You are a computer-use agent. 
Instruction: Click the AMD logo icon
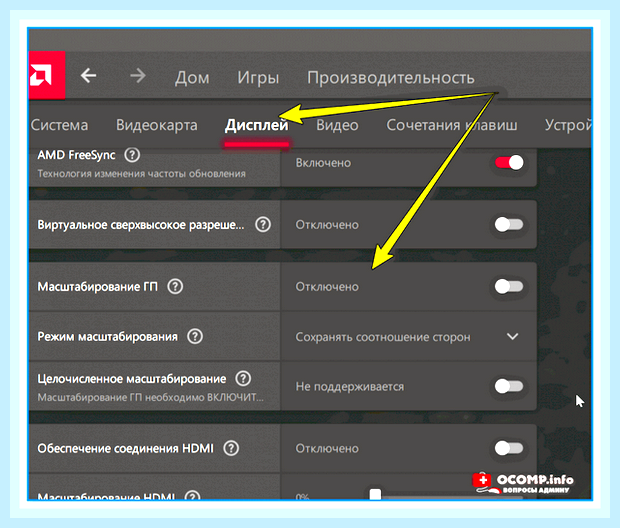(47, 75)
